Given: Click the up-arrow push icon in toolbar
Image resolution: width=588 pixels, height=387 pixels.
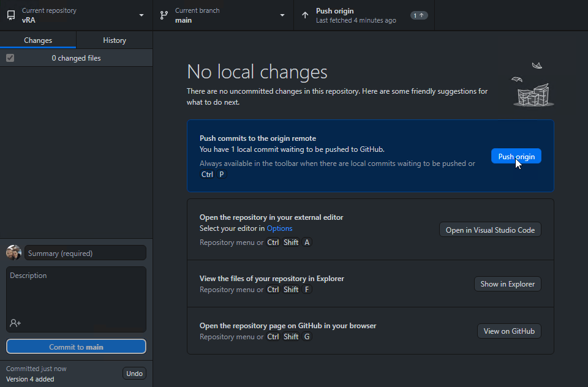Looking at the screenshot, I should point(305,15).
